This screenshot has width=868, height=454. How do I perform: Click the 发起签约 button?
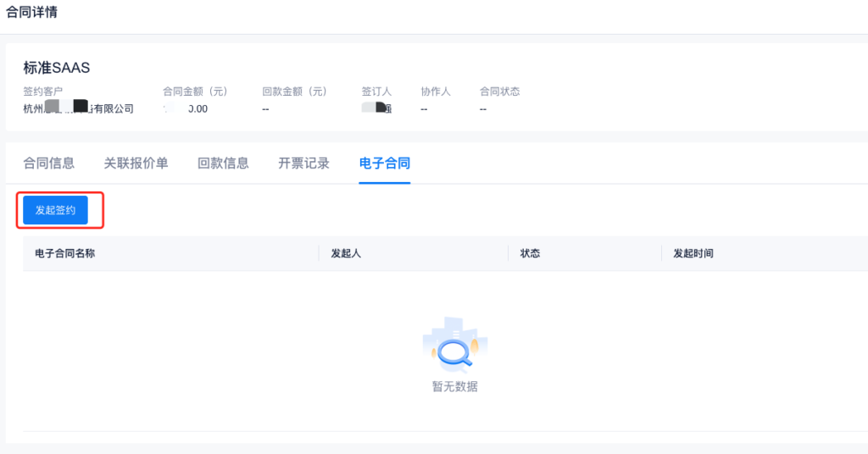(x=55, y=210)
